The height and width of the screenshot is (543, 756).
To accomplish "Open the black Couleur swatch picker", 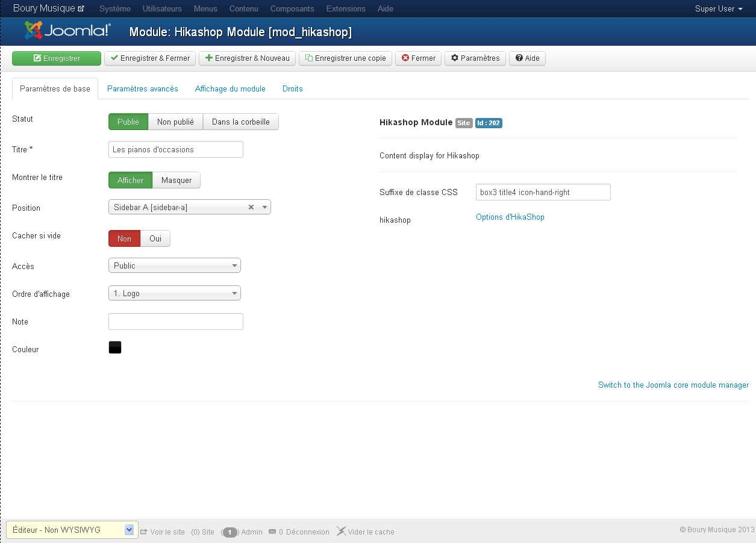I will (x=115, y=347).
